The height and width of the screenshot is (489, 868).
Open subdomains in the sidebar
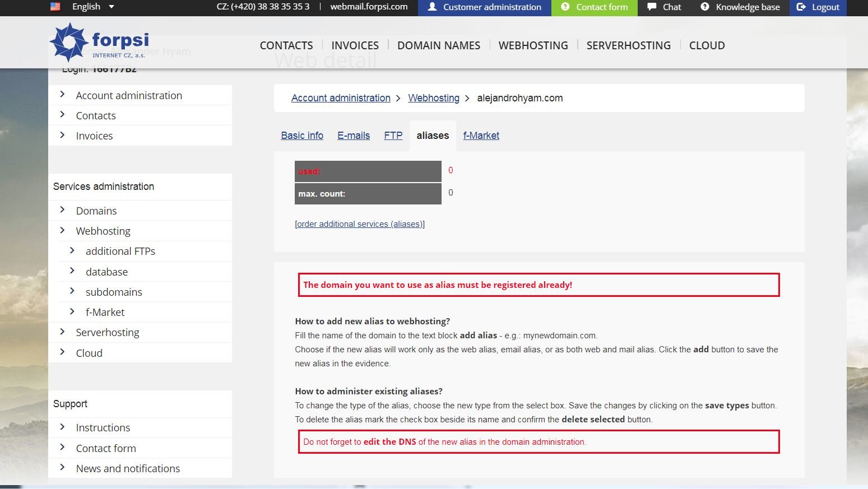tap(114, 292)
